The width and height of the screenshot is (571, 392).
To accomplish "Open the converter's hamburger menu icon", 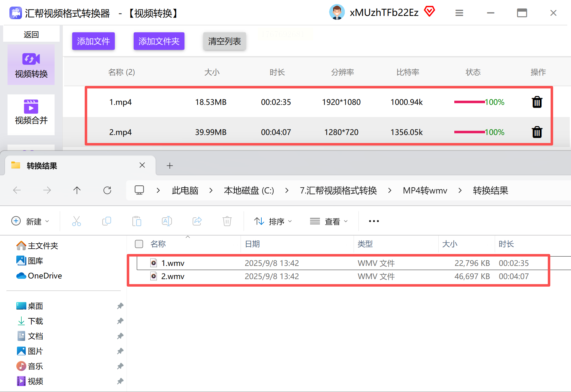I will (459, 13).
